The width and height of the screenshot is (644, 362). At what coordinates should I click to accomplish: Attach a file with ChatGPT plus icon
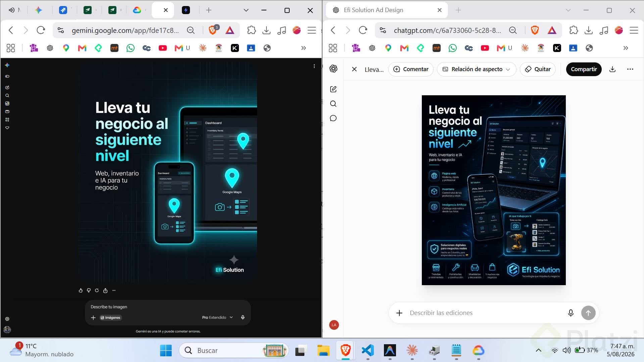pos(399,313)
